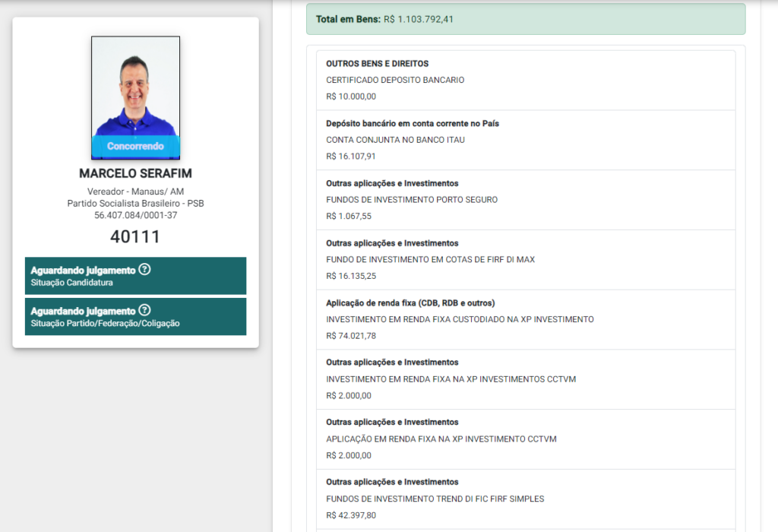Click the Vereador - Manaus/ AM text

tap(135, 192)
